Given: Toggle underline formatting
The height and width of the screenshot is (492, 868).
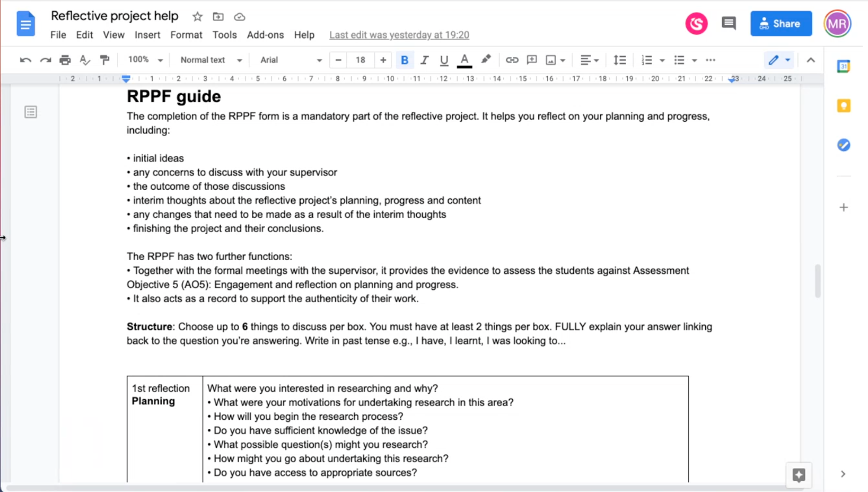Looking at the screenshot, I should click(x=444, y=60).
